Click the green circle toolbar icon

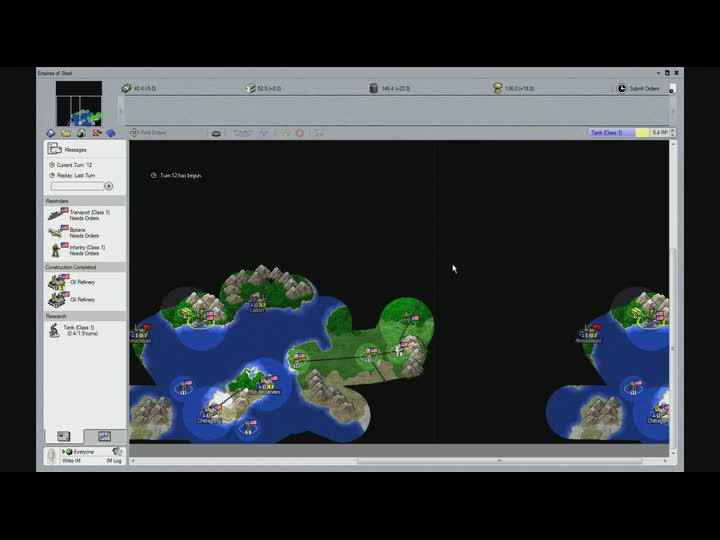coord(286,133)
